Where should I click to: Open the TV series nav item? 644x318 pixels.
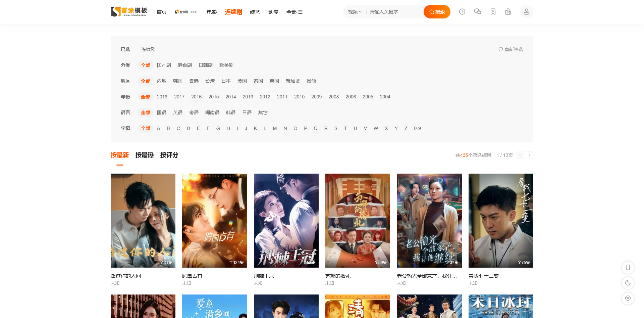pos(233,12)
